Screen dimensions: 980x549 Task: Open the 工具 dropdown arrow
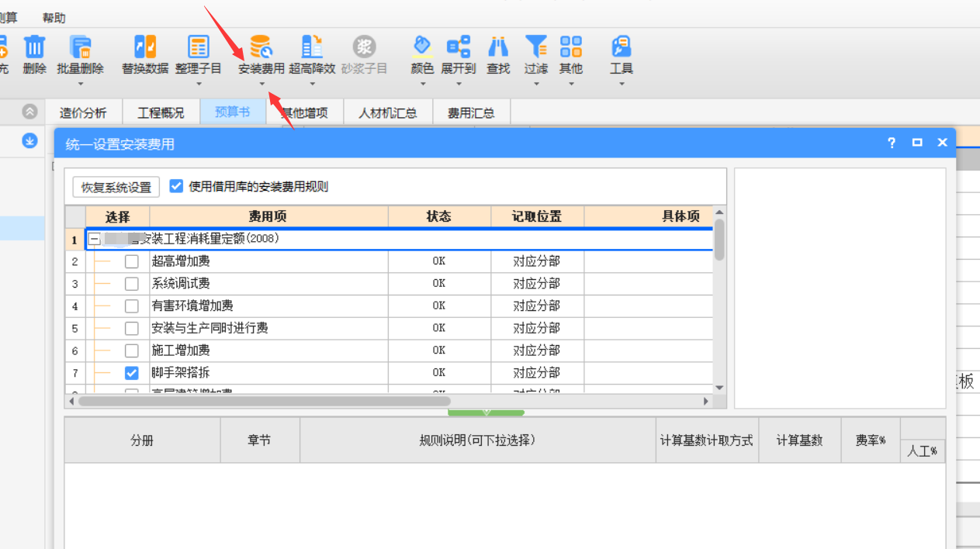coord(622,84)
